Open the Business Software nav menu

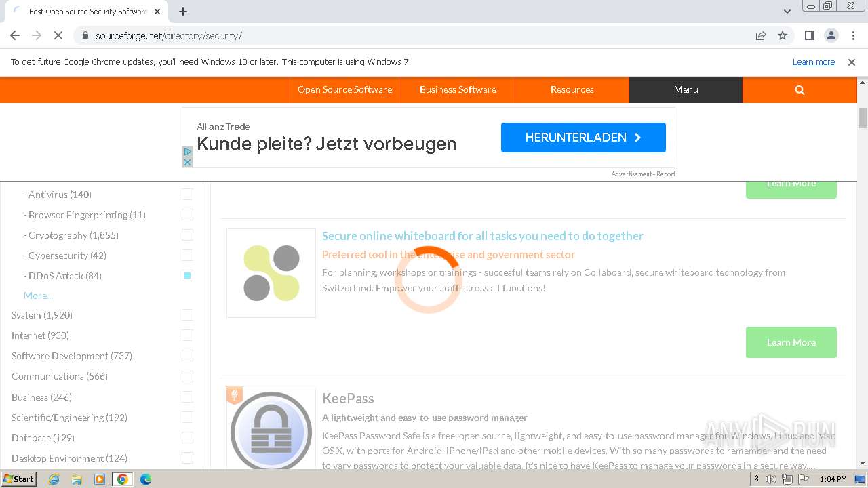point(458,89)
